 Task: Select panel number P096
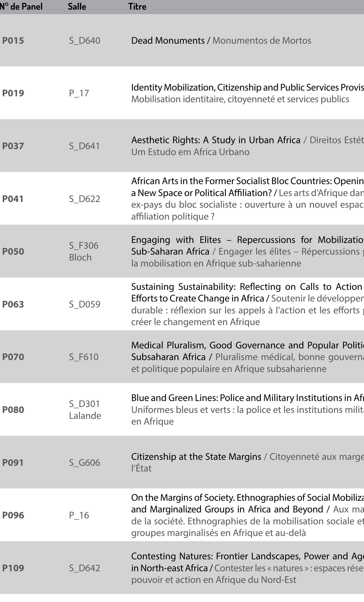(x=13, y=515)
